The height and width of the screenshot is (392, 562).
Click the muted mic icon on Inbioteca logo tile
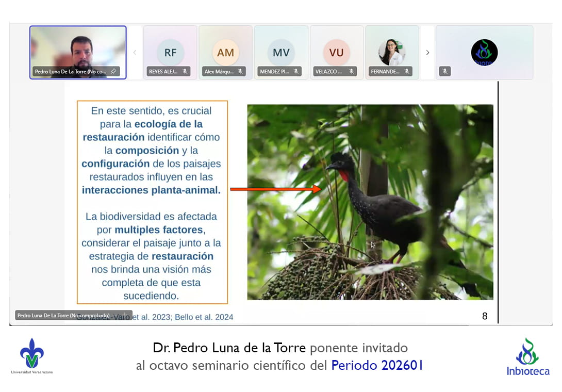445,72
